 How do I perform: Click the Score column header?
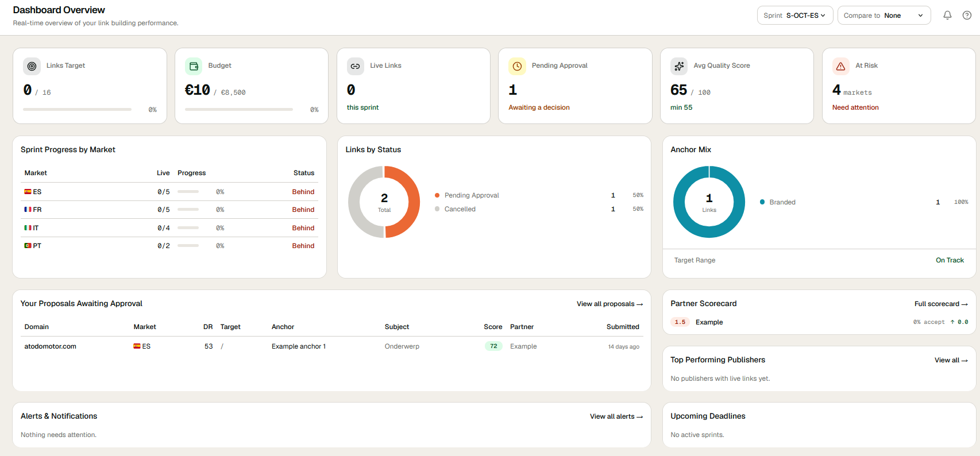tap(493, 327)
